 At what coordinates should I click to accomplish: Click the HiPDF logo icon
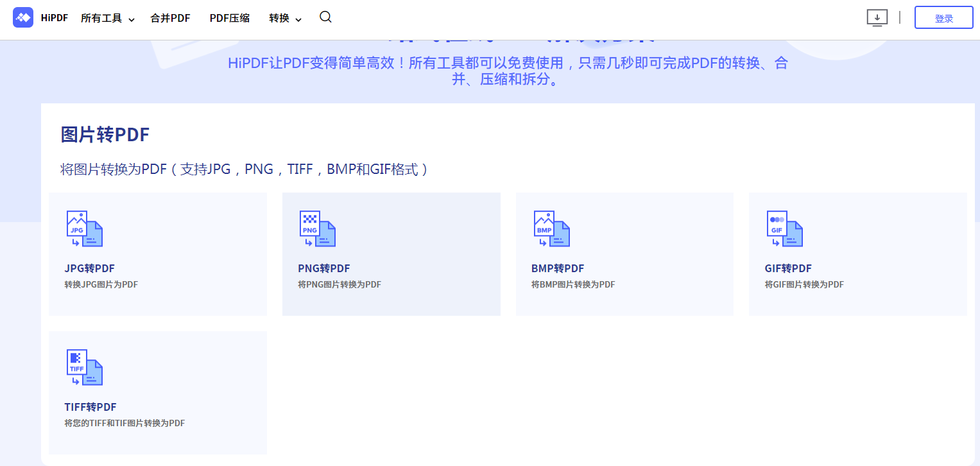(x=22, y=17)
